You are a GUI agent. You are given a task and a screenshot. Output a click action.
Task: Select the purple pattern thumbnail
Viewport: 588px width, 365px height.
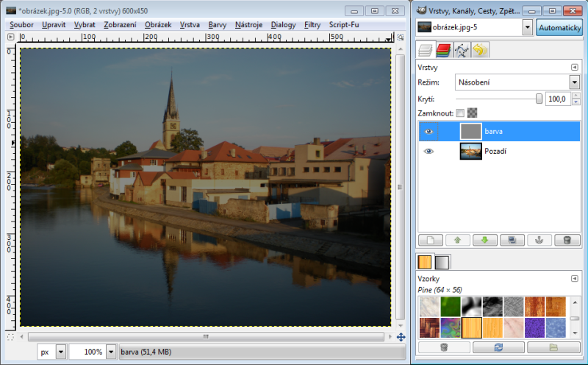click(535, 326)
